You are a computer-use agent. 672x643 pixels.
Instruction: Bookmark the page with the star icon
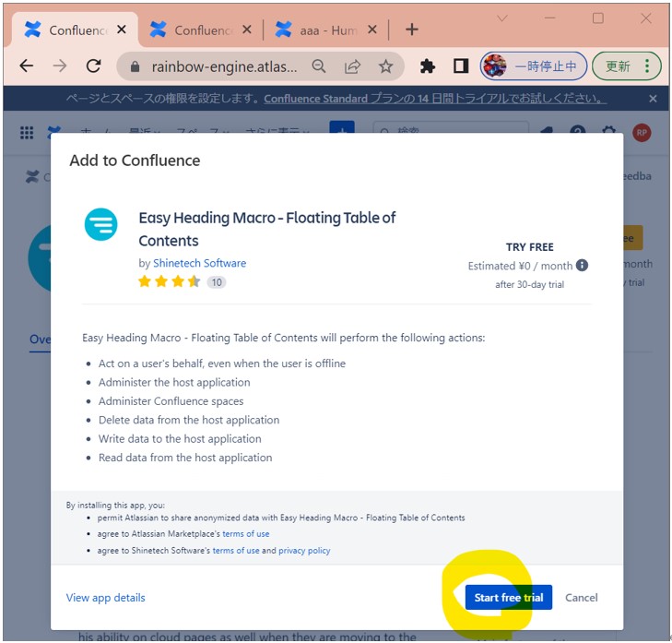pyautogui.click(x=385, y=66)
